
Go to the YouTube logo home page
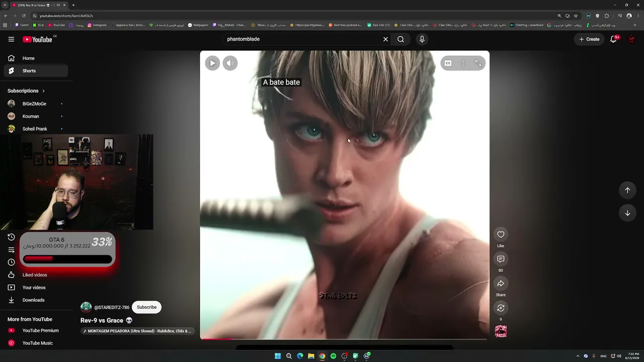(37, 39)
